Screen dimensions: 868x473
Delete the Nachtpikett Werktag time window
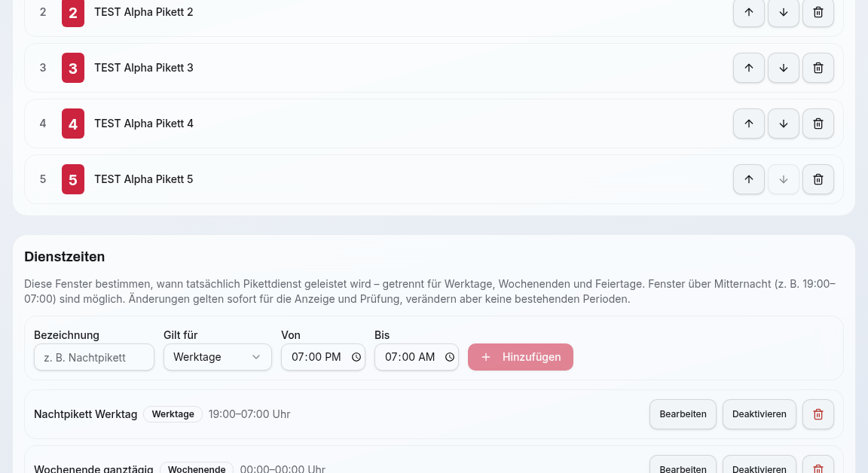[x=818, y=414]
